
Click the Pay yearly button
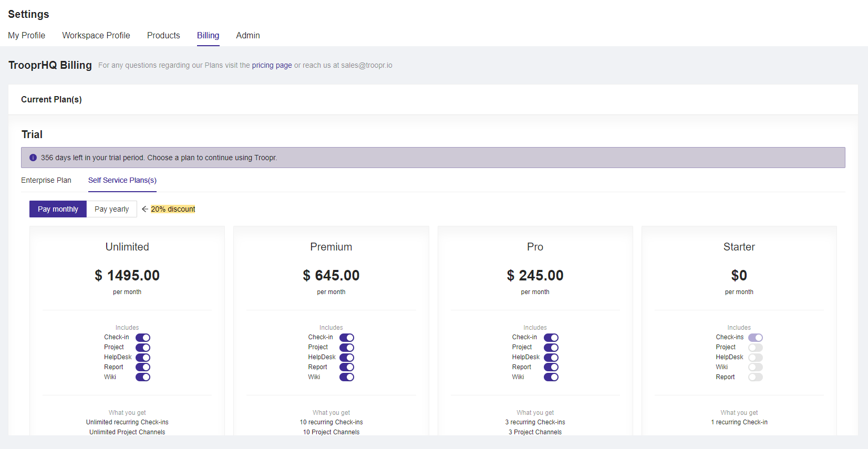click(111, 209)
